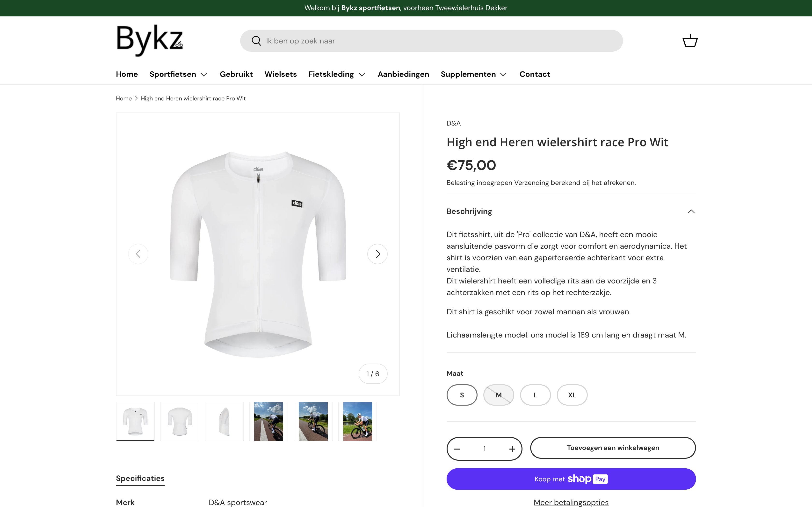Decrease quantity with the minus icon
This screenshot has height=507, width=812.
457,448
